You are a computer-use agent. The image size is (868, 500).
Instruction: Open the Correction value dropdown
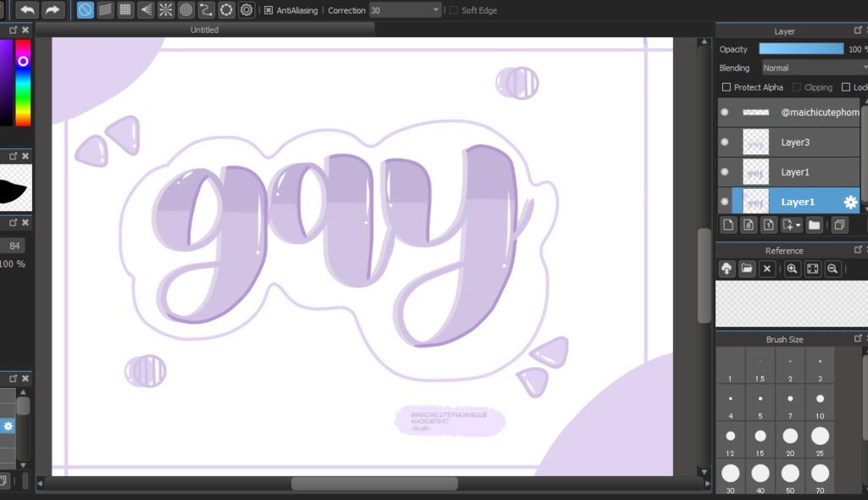(436, 10)
